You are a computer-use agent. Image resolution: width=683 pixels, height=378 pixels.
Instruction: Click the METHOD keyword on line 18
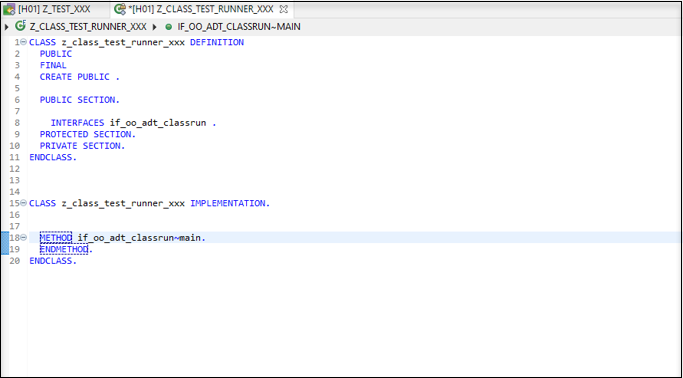(56, 238)
